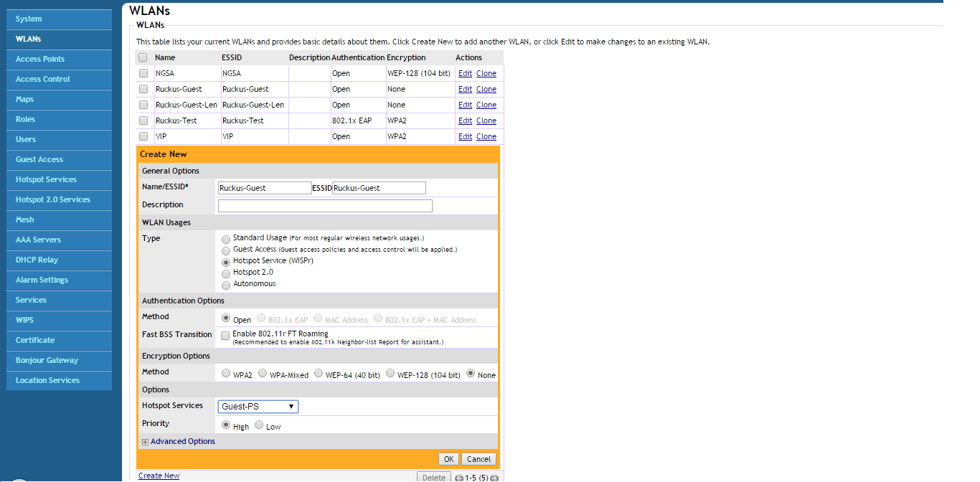Open the Hotspot Services dropdown showing Guest-PS
Screen dimensions: 980x482
pyautogui.click(x=258, y=407)
